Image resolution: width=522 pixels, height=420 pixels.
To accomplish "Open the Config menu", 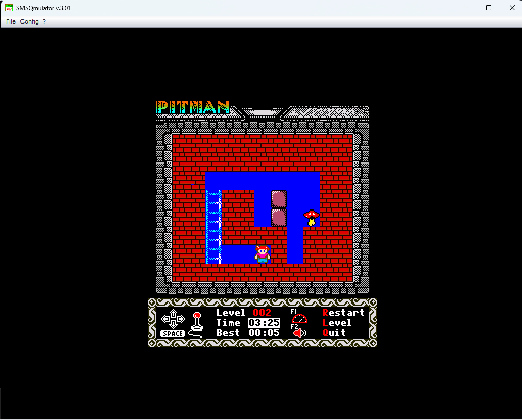I will (x=29, y=21).
